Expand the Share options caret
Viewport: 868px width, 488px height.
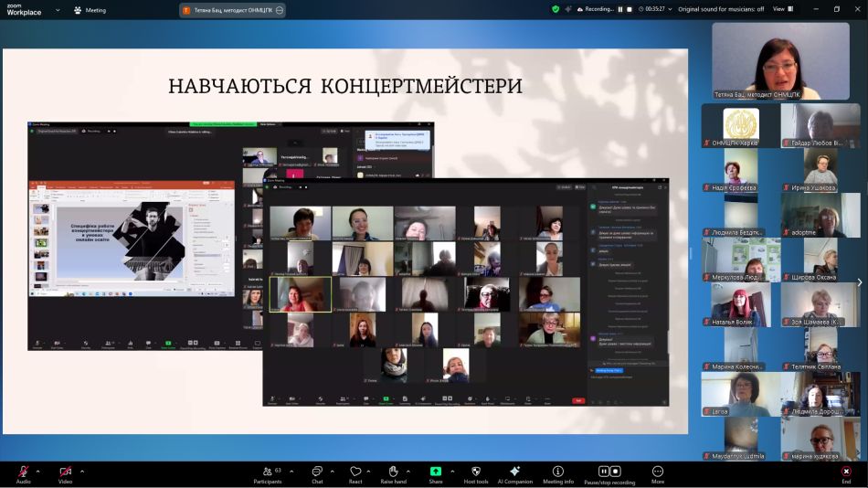452,472
